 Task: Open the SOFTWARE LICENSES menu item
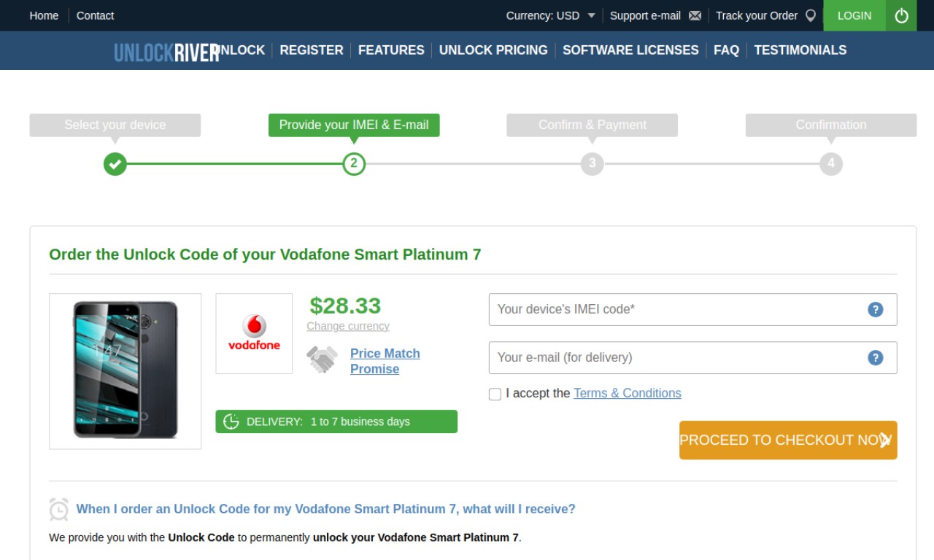pos(630,50)
